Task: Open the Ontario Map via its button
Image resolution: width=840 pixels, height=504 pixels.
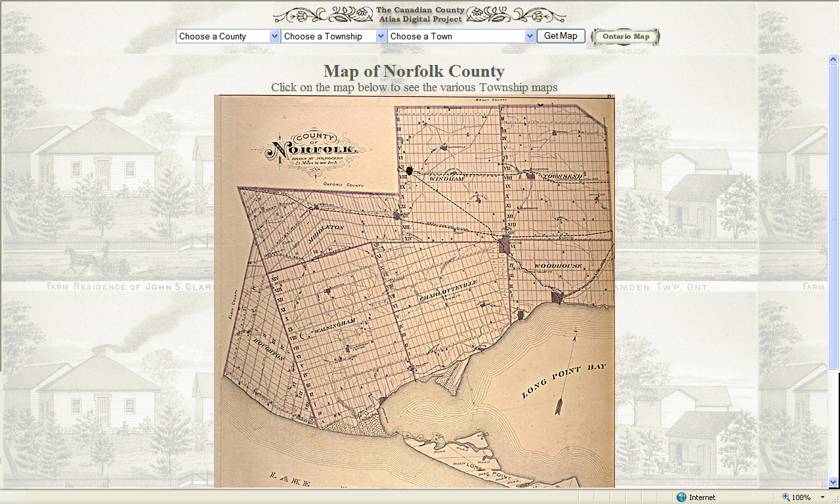Action: pyautogui.click(x=624, y=37)
